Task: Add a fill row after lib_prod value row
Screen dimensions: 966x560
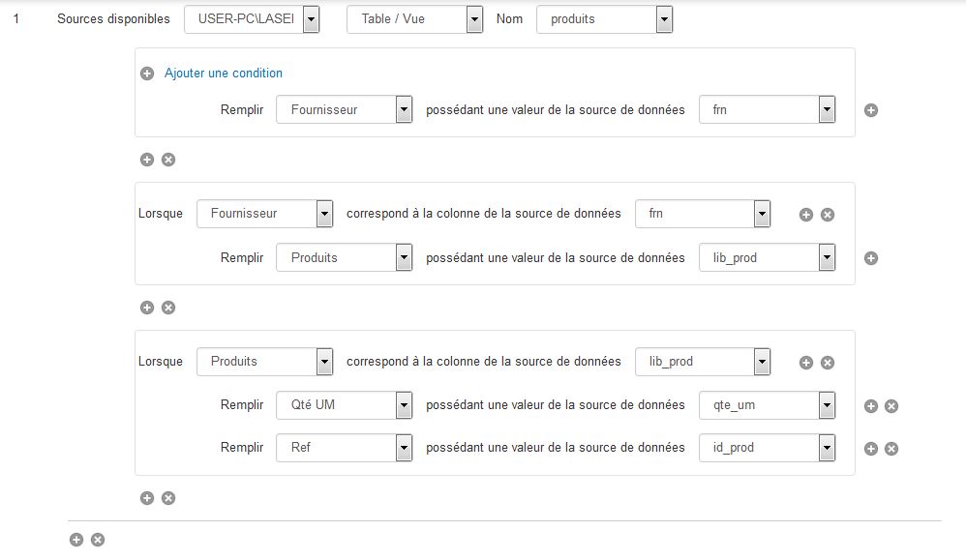Action: 871,258
